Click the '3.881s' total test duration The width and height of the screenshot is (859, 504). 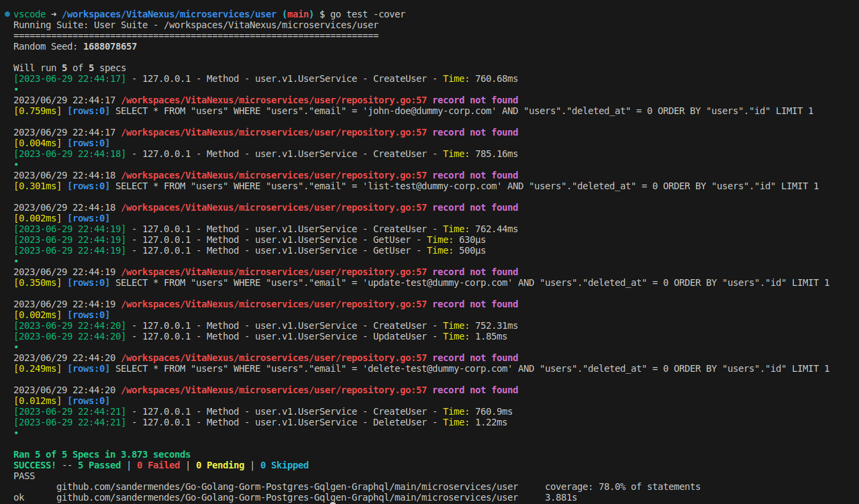coord(561,497)
